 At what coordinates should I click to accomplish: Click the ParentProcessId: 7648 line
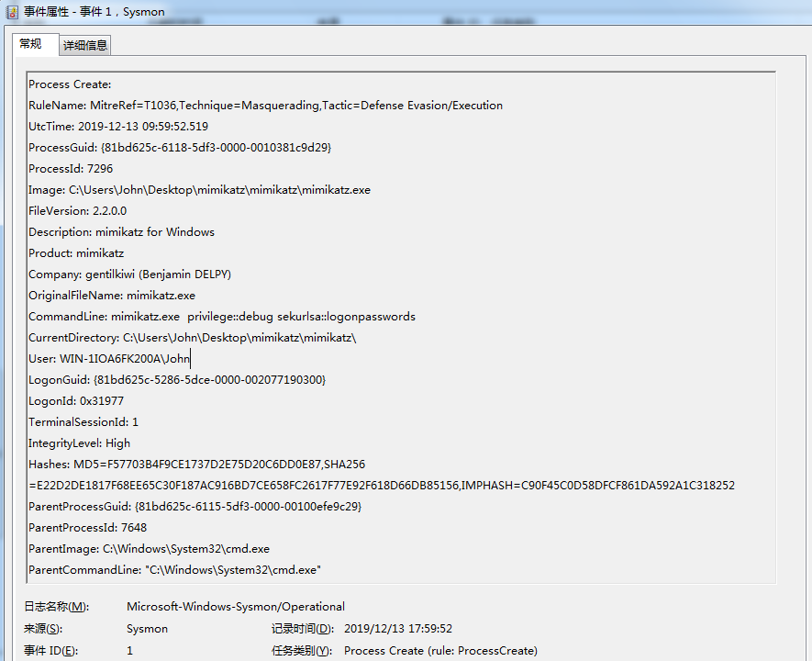click(x=87, y=528)
